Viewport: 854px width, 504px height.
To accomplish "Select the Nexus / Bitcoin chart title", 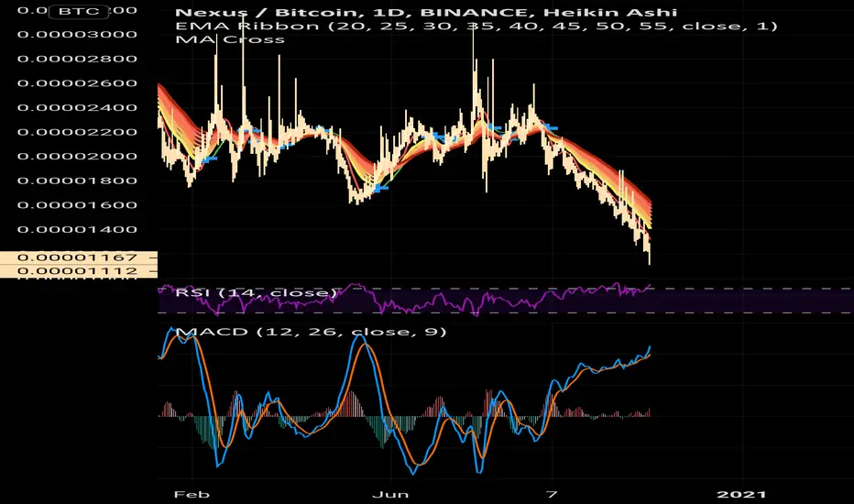I will 426,12.
